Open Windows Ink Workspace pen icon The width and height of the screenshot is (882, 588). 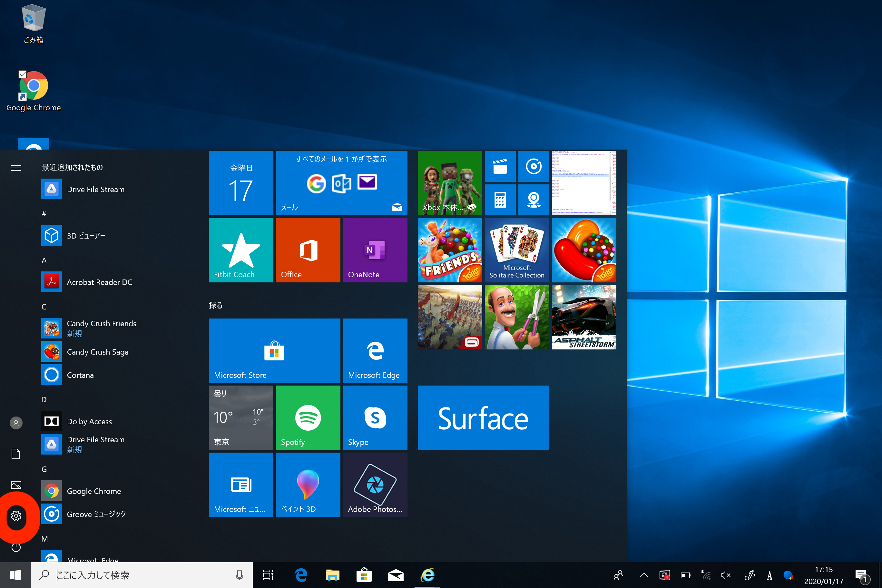tap(749, 575)
